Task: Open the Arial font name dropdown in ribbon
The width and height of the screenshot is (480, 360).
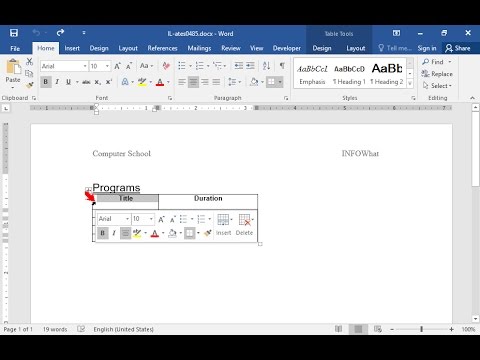Action: point(85,66)
